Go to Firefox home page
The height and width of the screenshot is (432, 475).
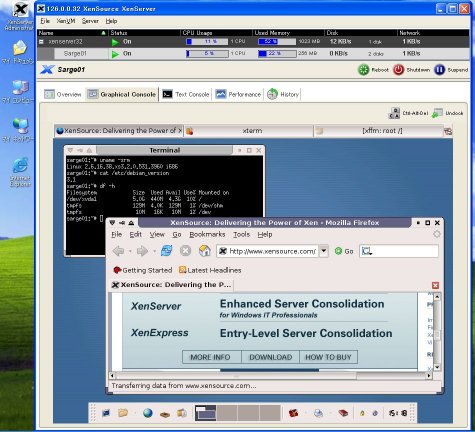(x=204, y=251)
